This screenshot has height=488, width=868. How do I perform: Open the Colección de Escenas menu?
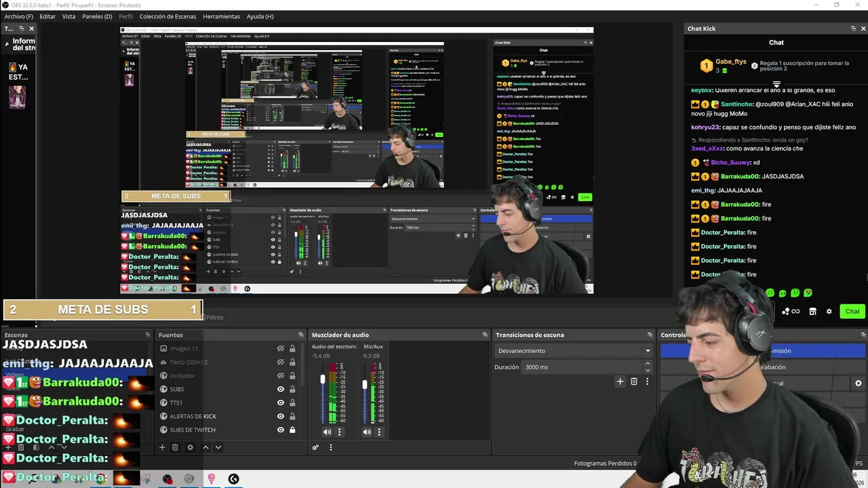point(167,16)
